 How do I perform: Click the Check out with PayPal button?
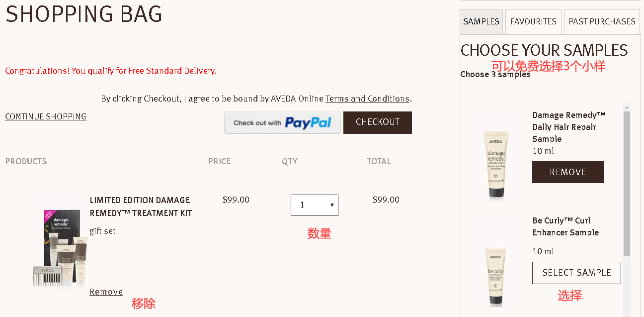coord(282,123)
